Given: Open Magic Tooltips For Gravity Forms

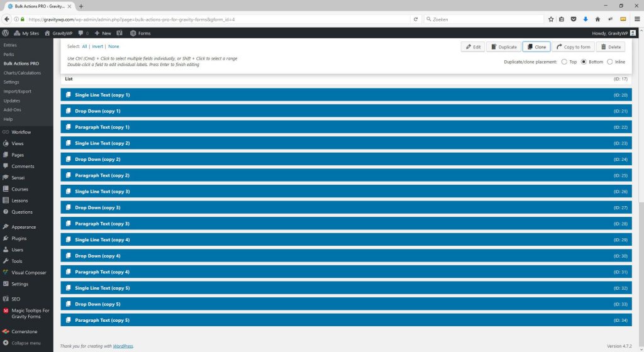Looking at the screenshot, I should tap(26, 314).
